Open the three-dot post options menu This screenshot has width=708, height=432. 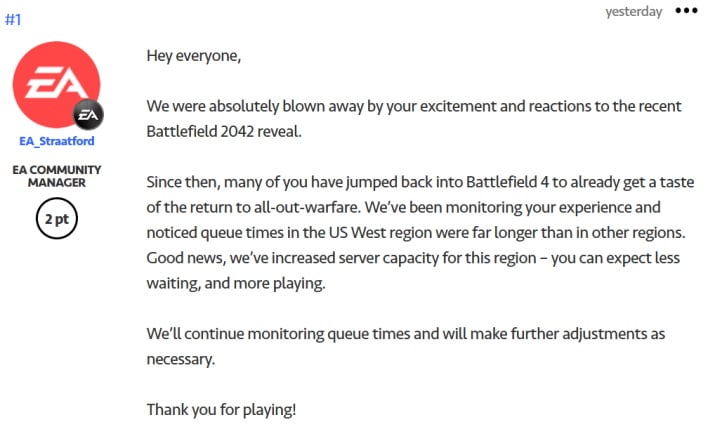tap(686, 11)
